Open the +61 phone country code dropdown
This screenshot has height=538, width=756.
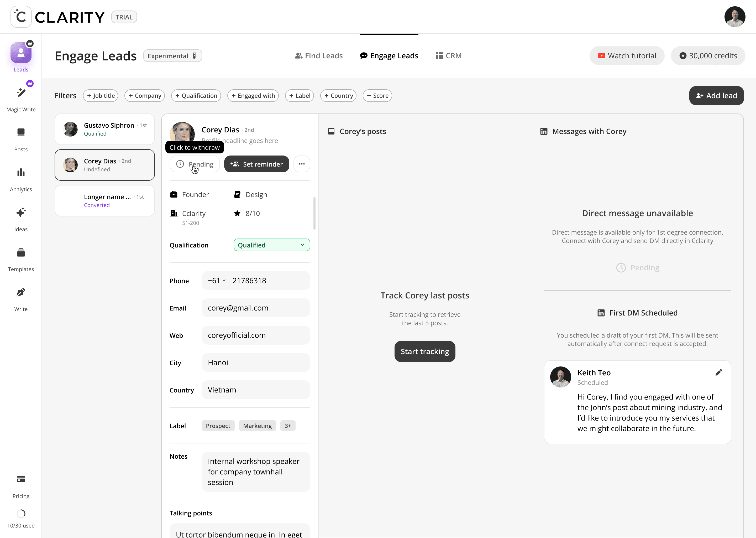[217, 281]
